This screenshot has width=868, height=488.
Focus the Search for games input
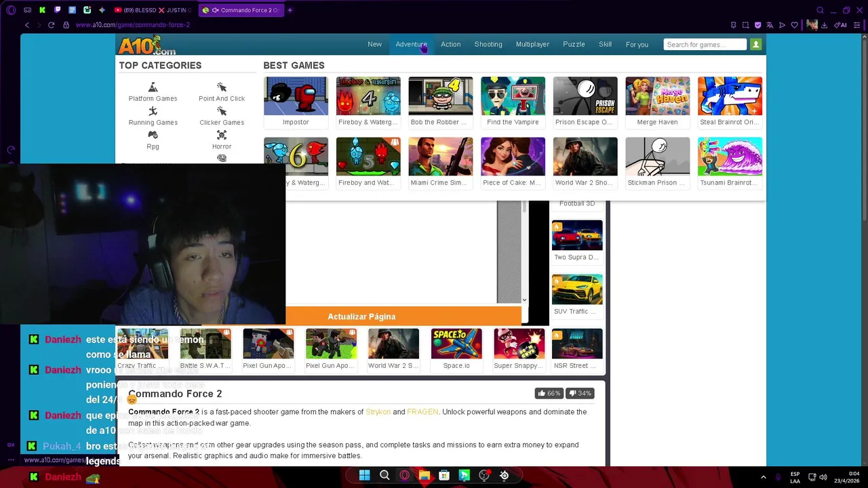(705, 45)
